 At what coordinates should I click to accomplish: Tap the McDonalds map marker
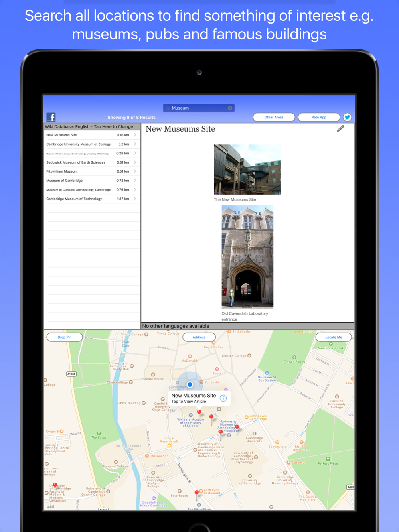pyautogui.click(x=190, y=356)
